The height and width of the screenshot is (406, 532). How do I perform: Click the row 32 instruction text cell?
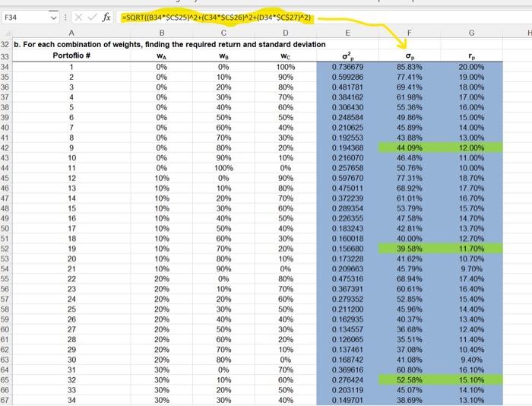coord(169,44)
